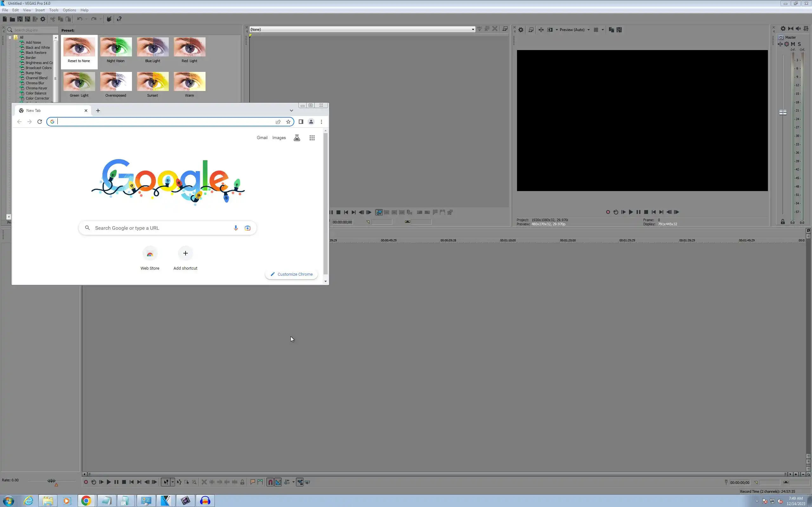Select the Sunset preset thumbnail
The image size is (812, 507).
[x=153, y=81]
